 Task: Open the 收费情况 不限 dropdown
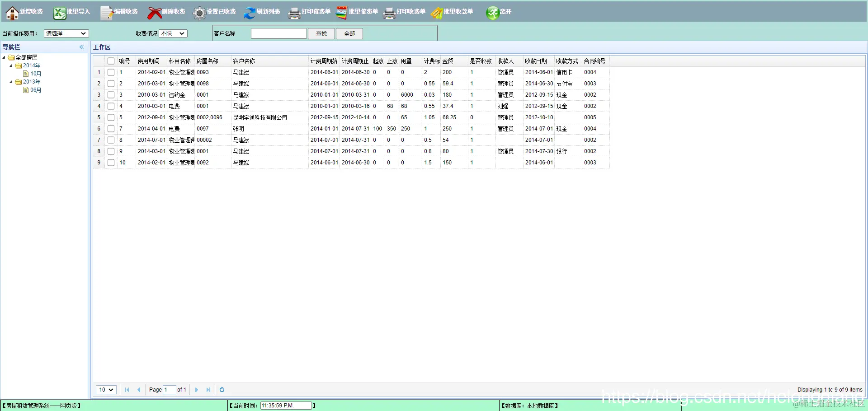pyautogui.click(x=173, y=33)
